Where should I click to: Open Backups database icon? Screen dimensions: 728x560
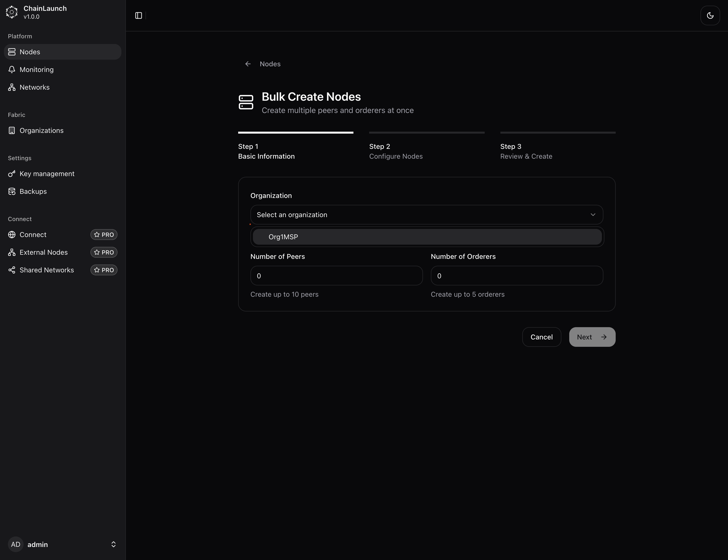coord(12,192)
